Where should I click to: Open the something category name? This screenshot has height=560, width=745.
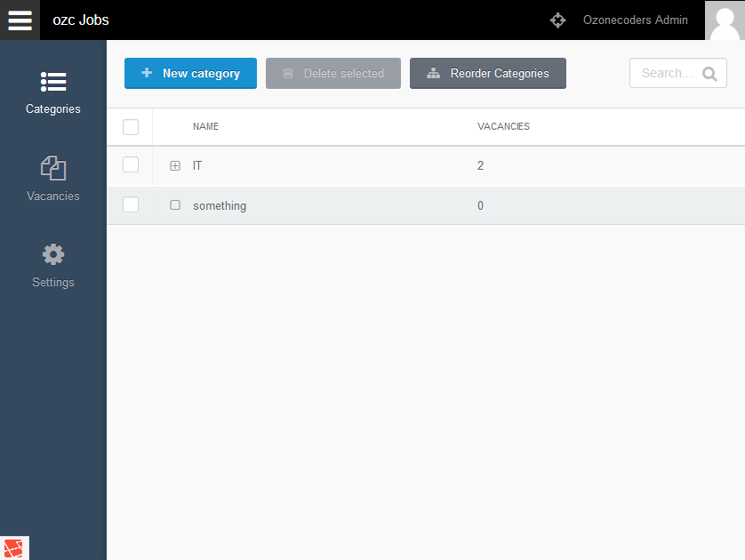pyautogui.click(x=220, y=205)
